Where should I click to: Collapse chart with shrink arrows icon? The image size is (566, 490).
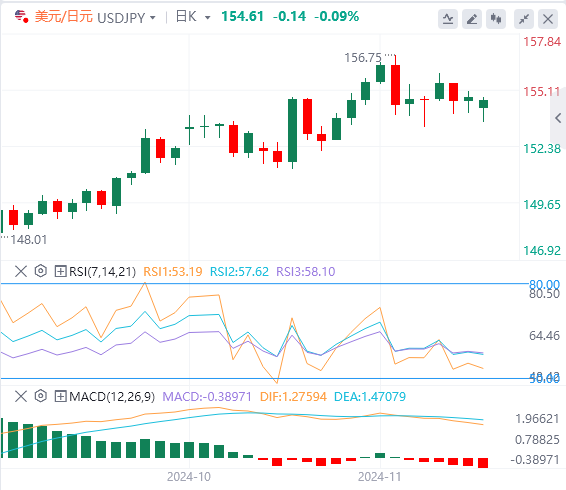[524, 19]
